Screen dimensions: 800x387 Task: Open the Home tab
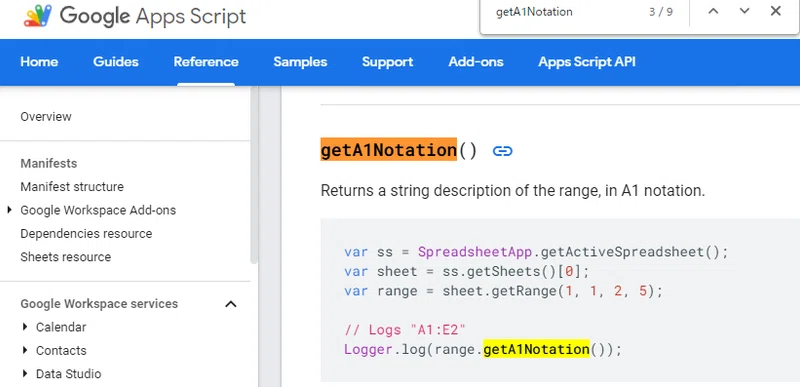point(39,62)
